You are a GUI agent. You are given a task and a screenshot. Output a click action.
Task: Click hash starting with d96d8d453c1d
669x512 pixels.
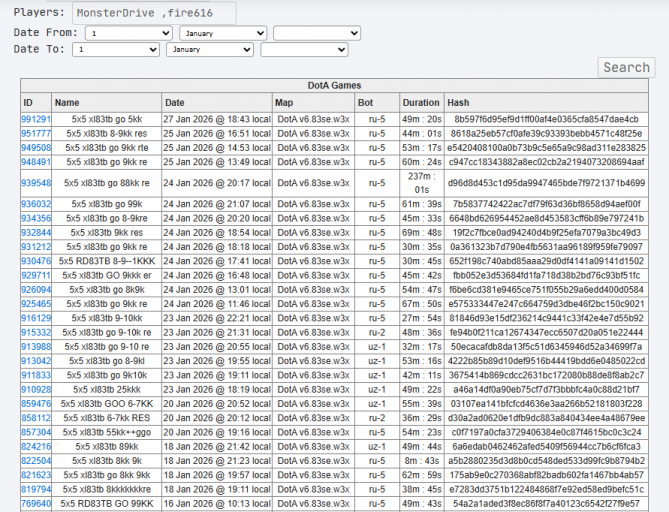click(x=546, y=183)
